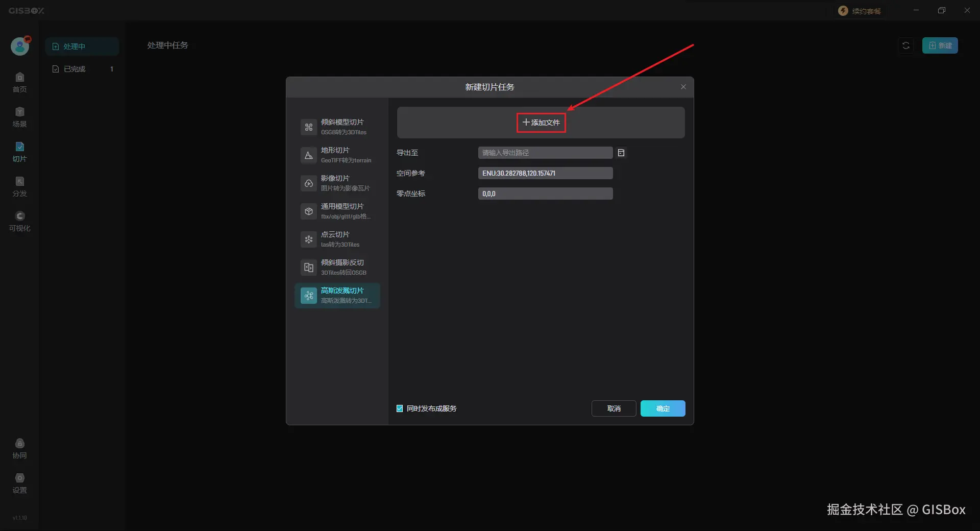Viewport: 980px width, 531px height.
Task: Click the 处理中任务 heading text
Action: (x=168, y=45)
